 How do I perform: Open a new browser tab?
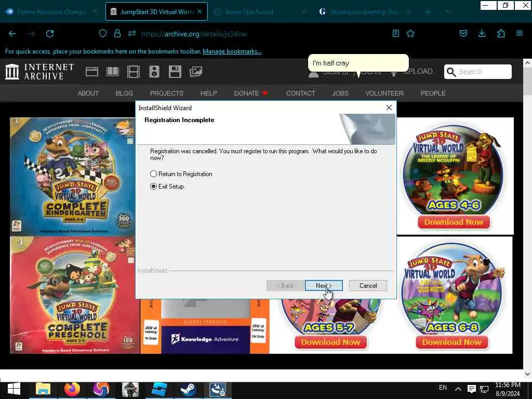click(x=428, y=11)
